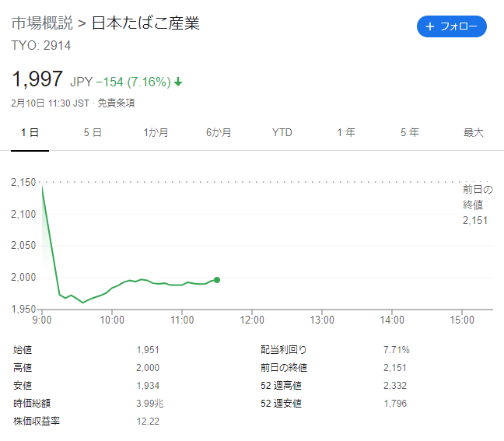Click the 始値 value 1,951
This screenshot has width=504, height=441.
pyautogui.click(x=148, y=350)
